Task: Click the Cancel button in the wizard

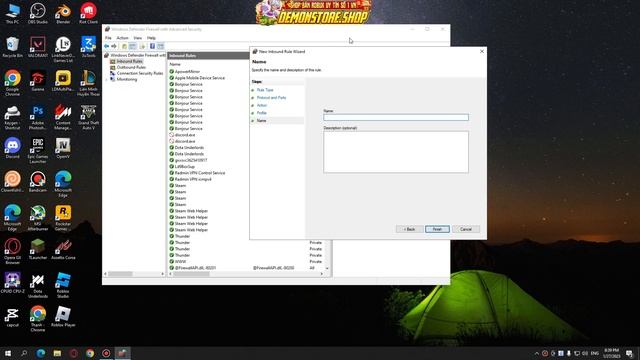Action: (466, 229)
